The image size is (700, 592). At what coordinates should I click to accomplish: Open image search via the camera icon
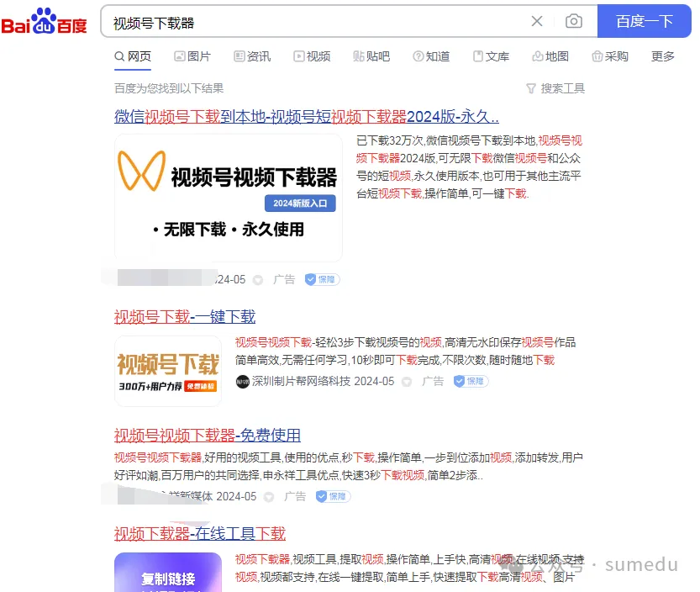click(x=574, y=21)
